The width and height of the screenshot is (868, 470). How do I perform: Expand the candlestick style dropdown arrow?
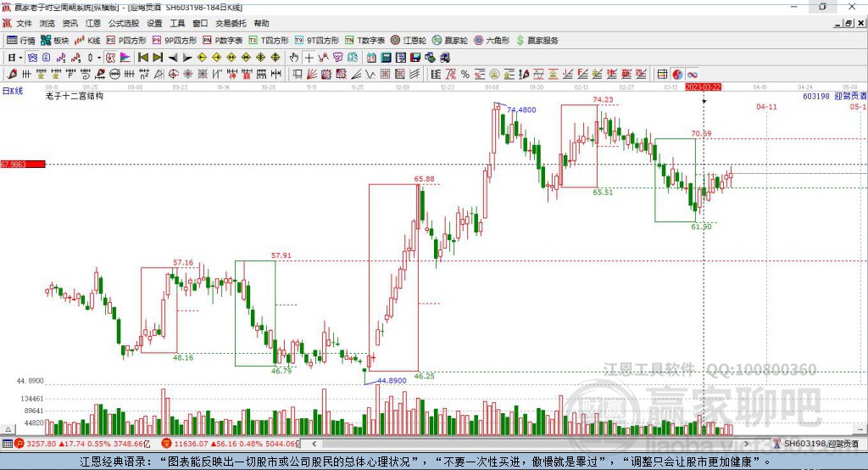(x=100, y=58)
